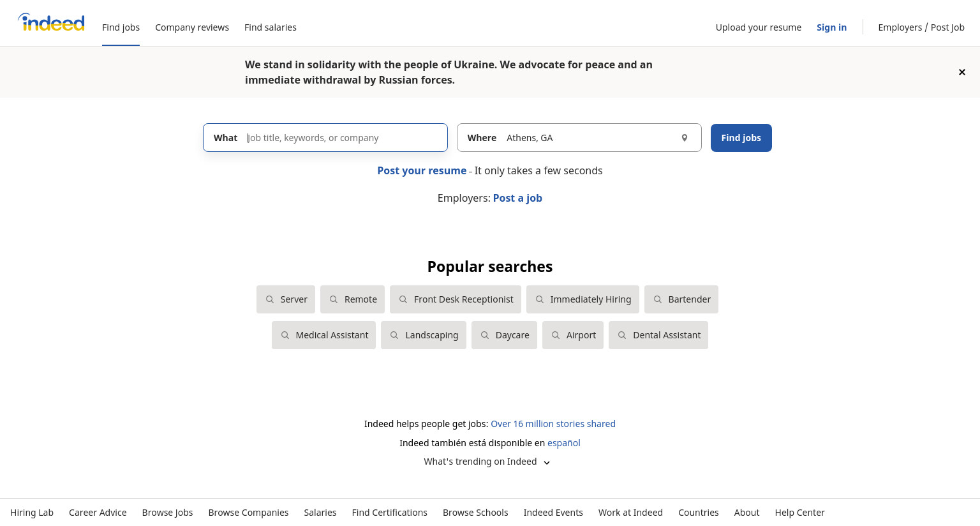Click the Indeed logo

coord(51,22)
